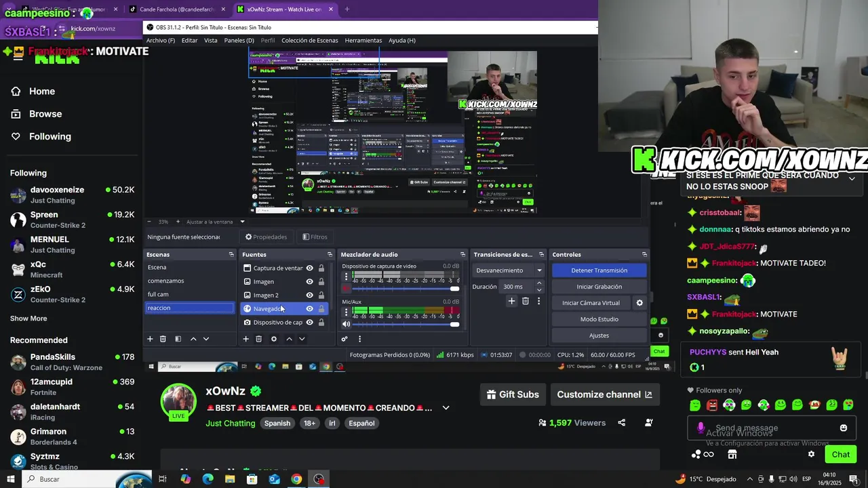Open Customize channel link
Screen dimensions: 868x488
point(604,394)
